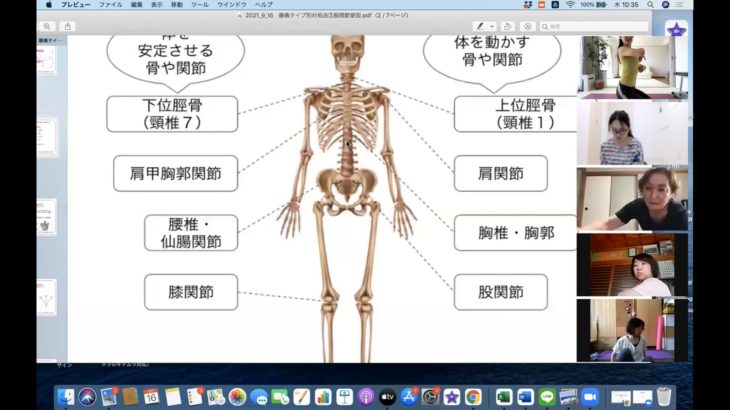Open the 編集 menu
The image size is (730, 410).
point(136,5)
